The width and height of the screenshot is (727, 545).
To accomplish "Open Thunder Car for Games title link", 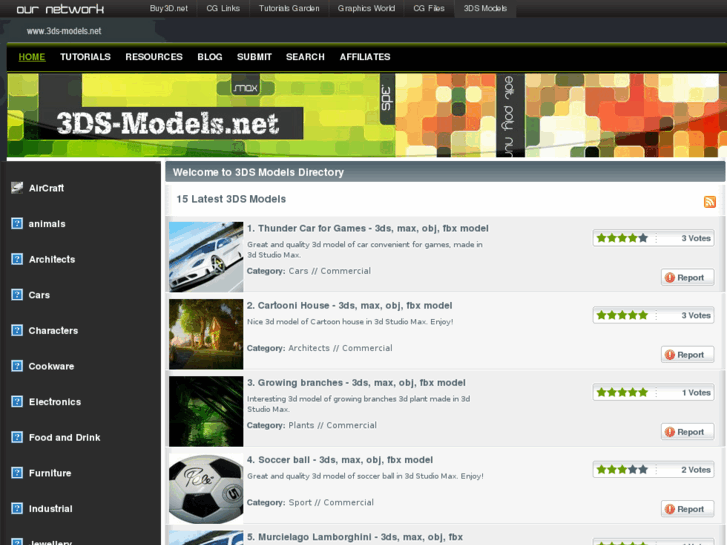I will pyautogui.click(x=368, y=228).
